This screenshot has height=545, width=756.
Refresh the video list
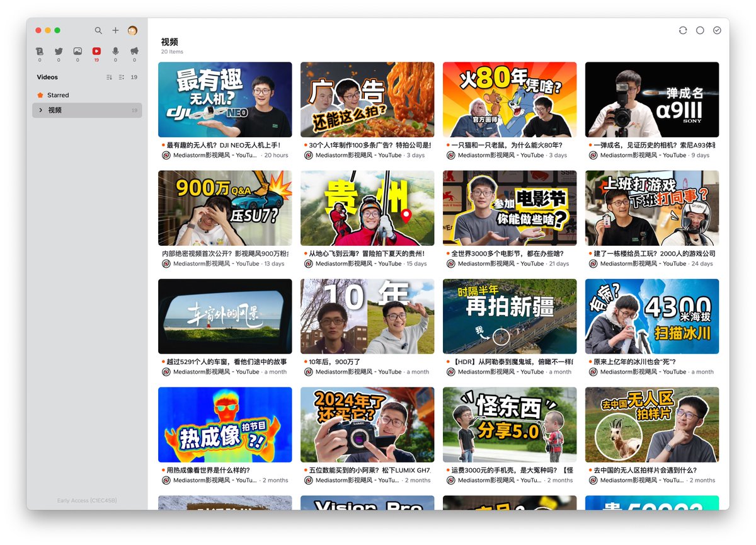coord(683,30)
